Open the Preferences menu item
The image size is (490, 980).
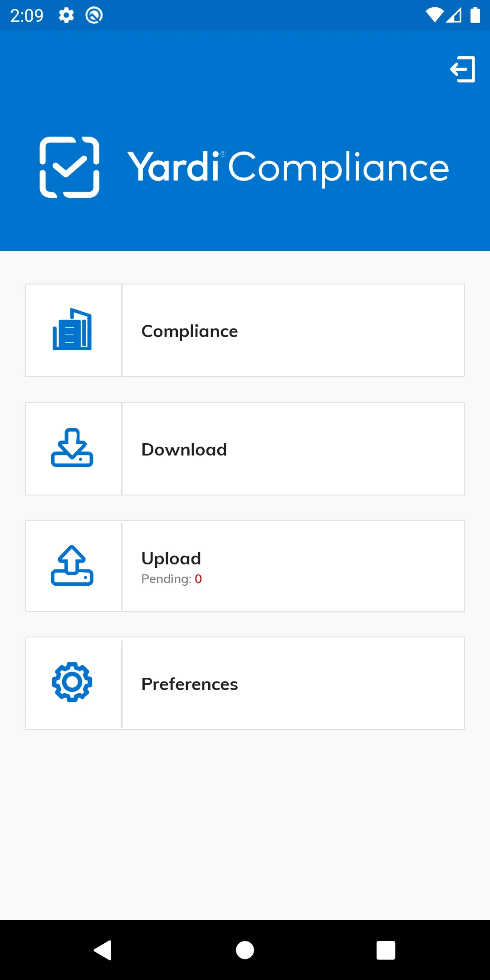click(x=245, y=683)
